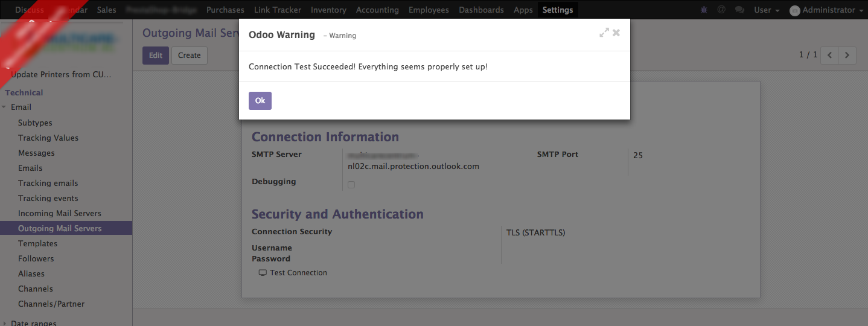The image size is (868, 326).
Task: Click the Edit button
Action: pyautogui.click(x=156, y=56)
